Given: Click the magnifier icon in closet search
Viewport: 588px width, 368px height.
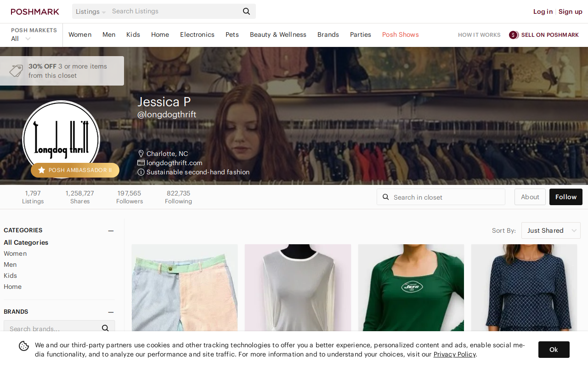Looking at the screenshot, I should pyautogui.click(x=386, y=197).
